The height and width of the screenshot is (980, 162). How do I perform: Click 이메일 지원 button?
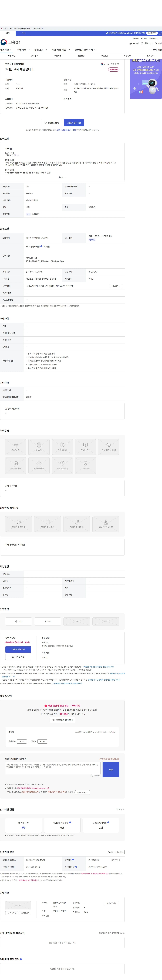pyautogui.click(x=18, y=657)
